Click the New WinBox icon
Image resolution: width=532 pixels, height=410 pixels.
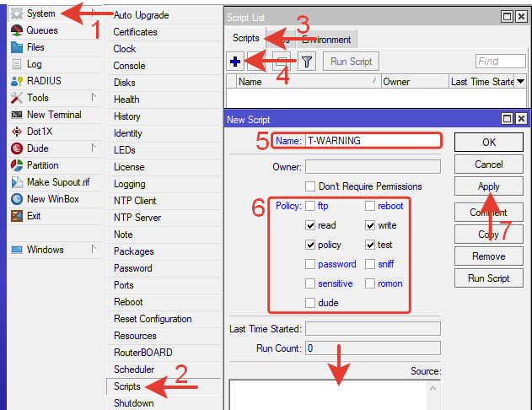click(x=17, y=199)
